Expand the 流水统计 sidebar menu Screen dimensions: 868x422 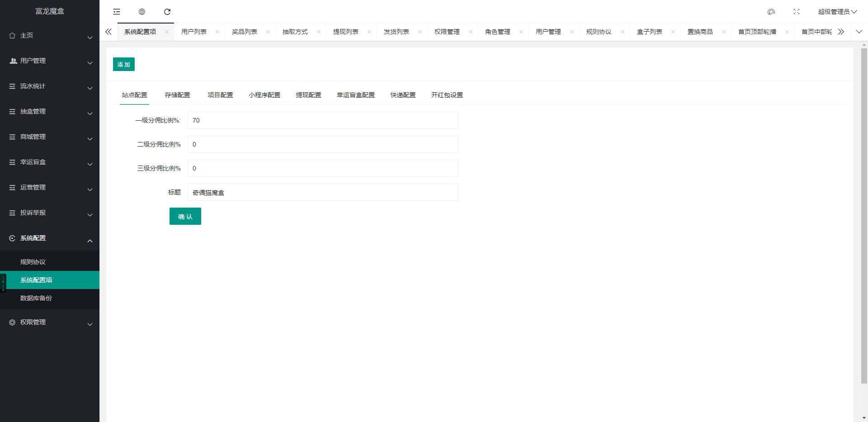tap(50, 86)
